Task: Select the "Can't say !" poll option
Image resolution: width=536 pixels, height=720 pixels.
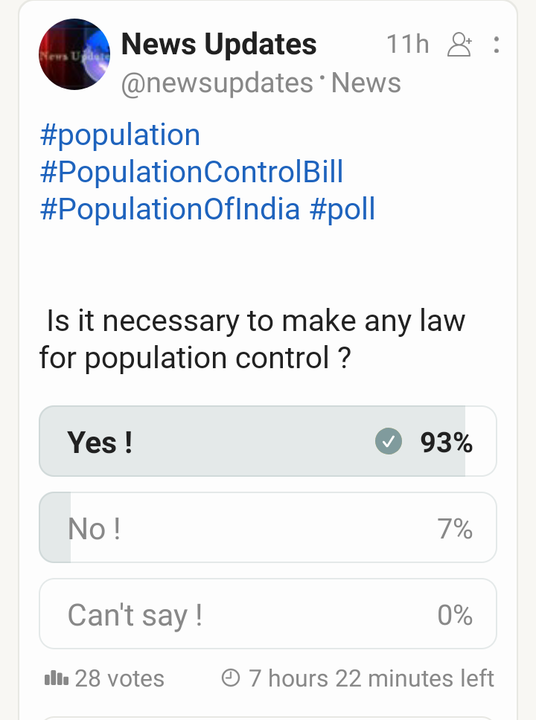Action: 268,614
